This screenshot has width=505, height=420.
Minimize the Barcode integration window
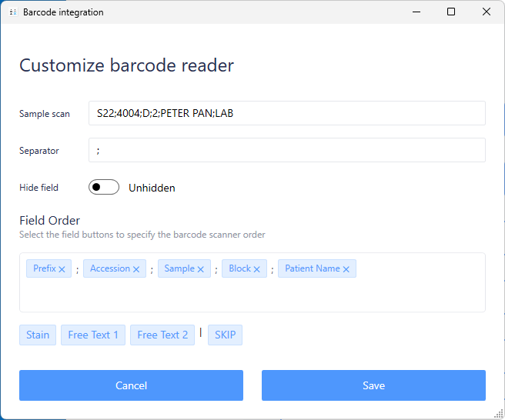416,12
